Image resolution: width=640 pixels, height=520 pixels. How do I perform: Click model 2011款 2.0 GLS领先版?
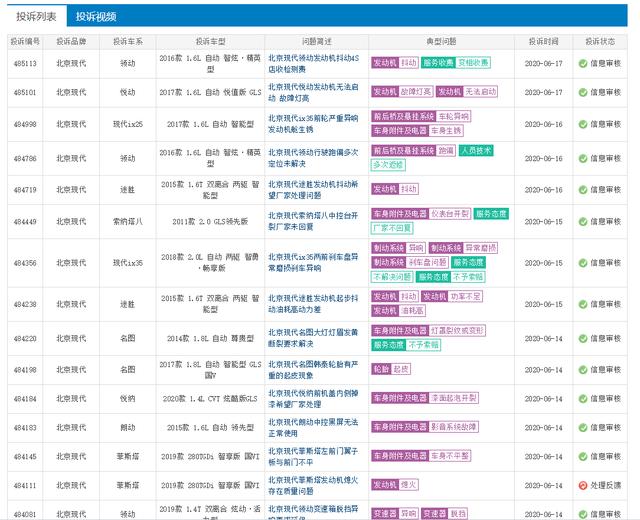(210, 222)
